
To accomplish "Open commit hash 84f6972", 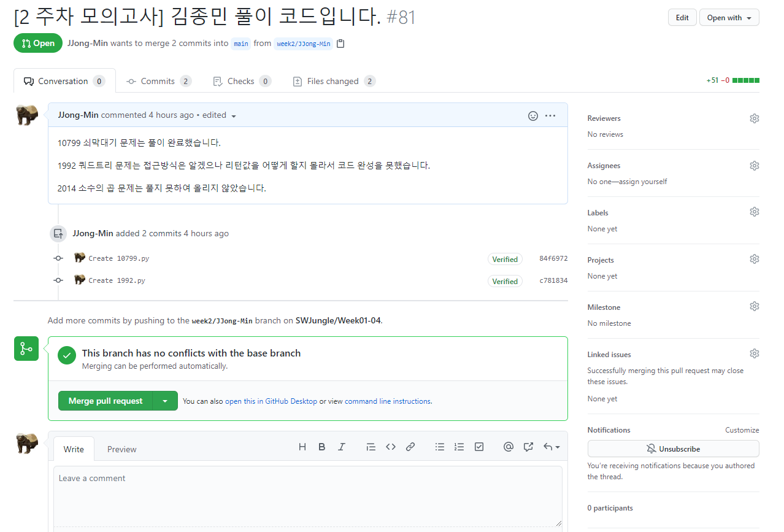I will tap(553, 258).
